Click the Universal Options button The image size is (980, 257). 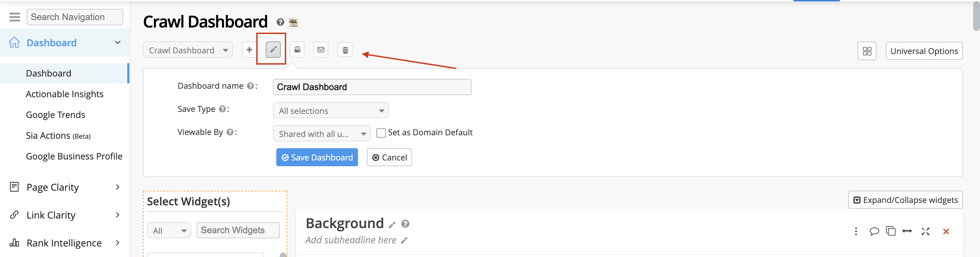coord(924,51)
